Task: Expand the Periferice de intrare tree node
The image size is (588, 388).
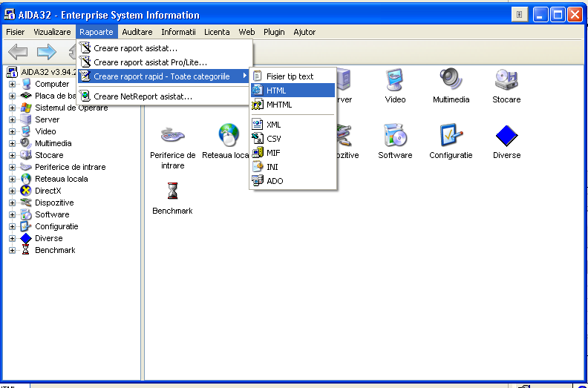Action: point(13,167)
